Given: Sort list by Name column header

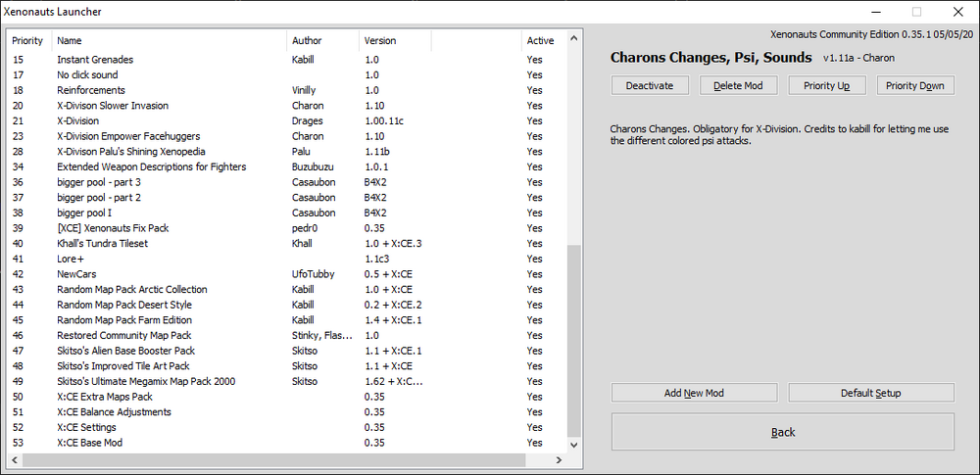Looking at the screenshot, I should click(169, 40).
